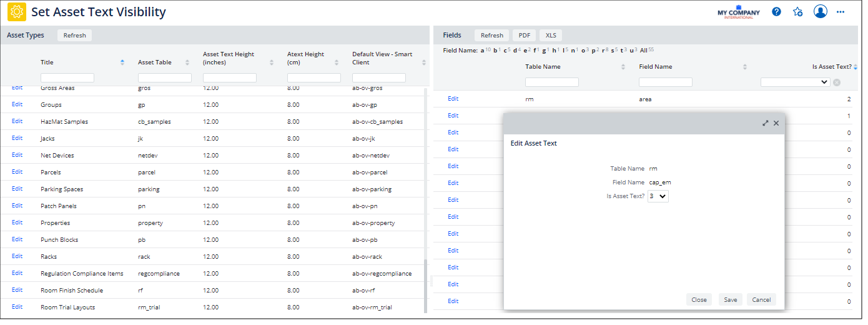Click the gear application icon
Viewport: 868px width, 325px height.
17,12
